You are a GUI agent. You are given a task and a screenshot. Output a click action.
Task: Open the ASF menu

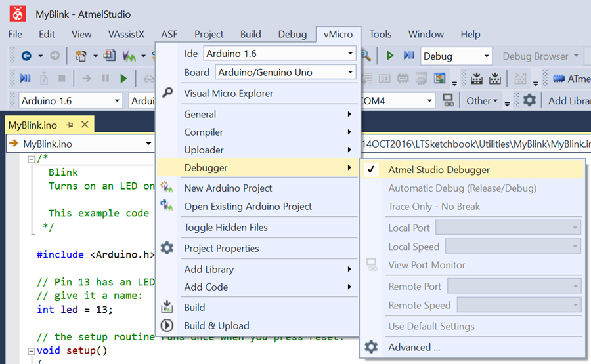169,34
